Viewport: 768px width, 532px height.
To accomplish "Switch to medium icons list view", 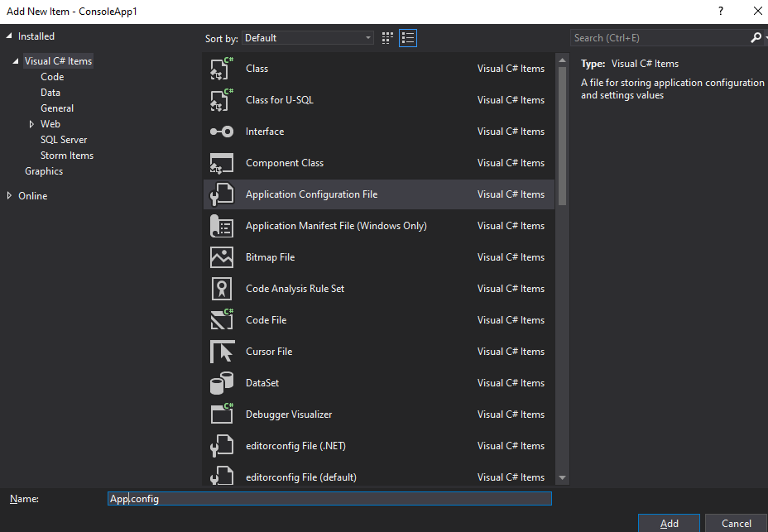I will click(407, 38).
